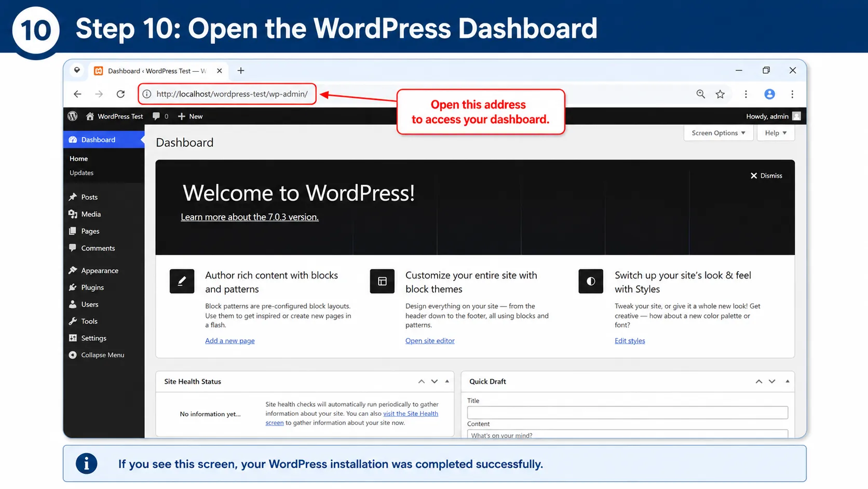Click the browser forward arrow

tap(99, 94)
